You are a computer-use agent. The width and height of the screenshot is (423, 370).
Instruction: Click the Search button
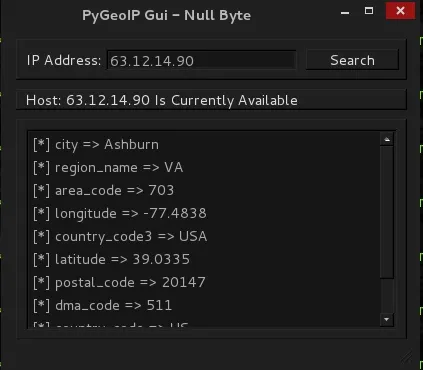[352, 60]
